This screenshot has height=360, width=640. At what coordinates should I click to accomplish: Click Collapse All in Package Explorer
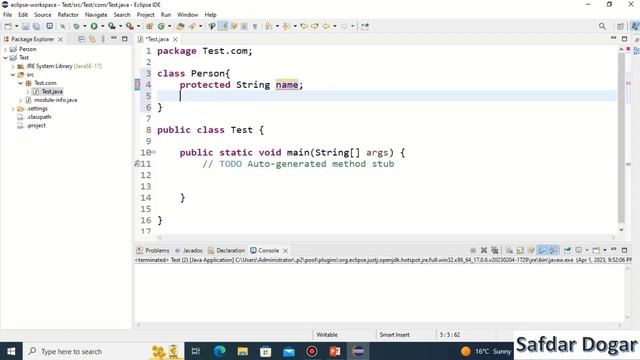[82, 39]
